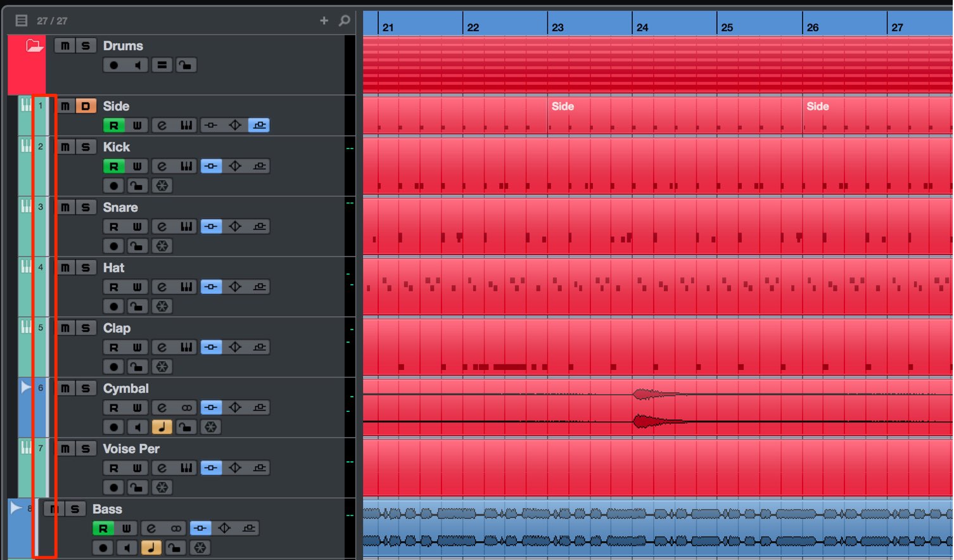Lock the Kick track
This screenshot has height=560, width=954.
click(x=137, y=186)
